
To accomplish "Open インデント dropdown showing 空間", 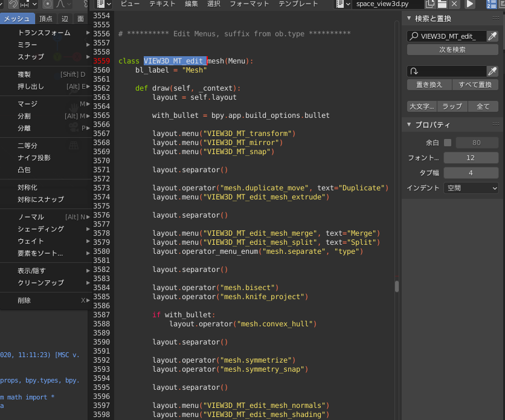I will point(471,188).
